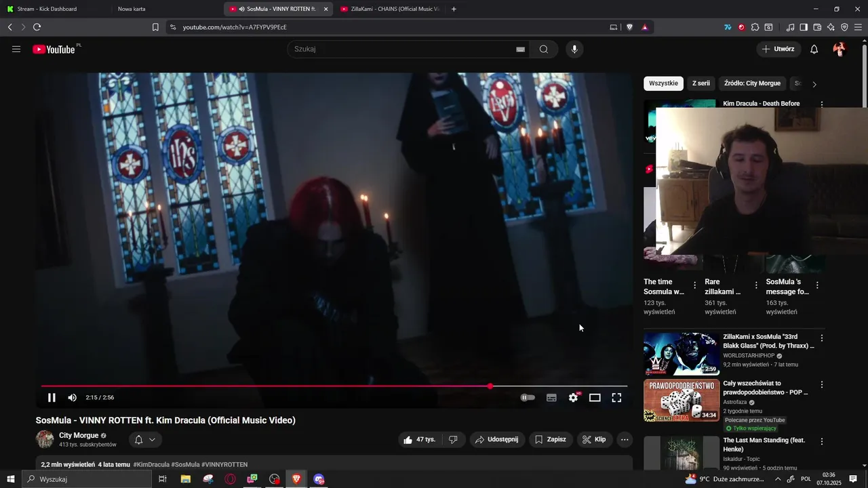The height and width of the screenshot is (488, 868).
Task: Open the on-screen keyboard icon in the search box
Action: (520, 49)
